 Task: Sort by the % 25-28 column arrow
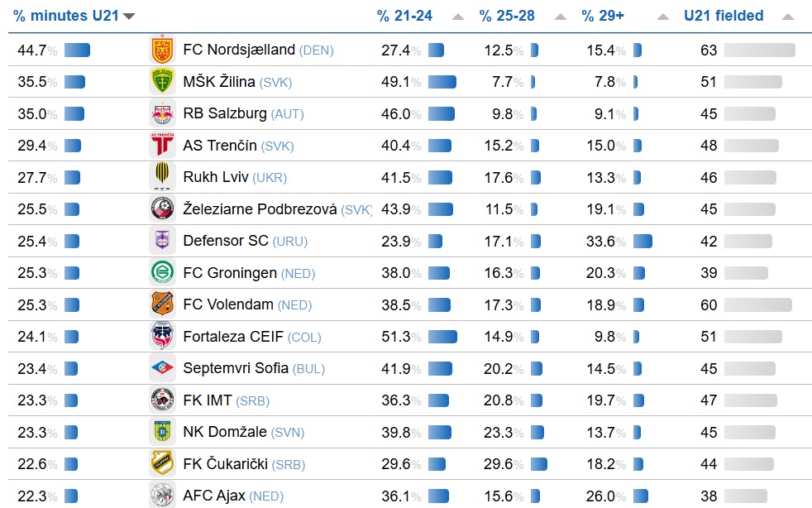(561, 17)
